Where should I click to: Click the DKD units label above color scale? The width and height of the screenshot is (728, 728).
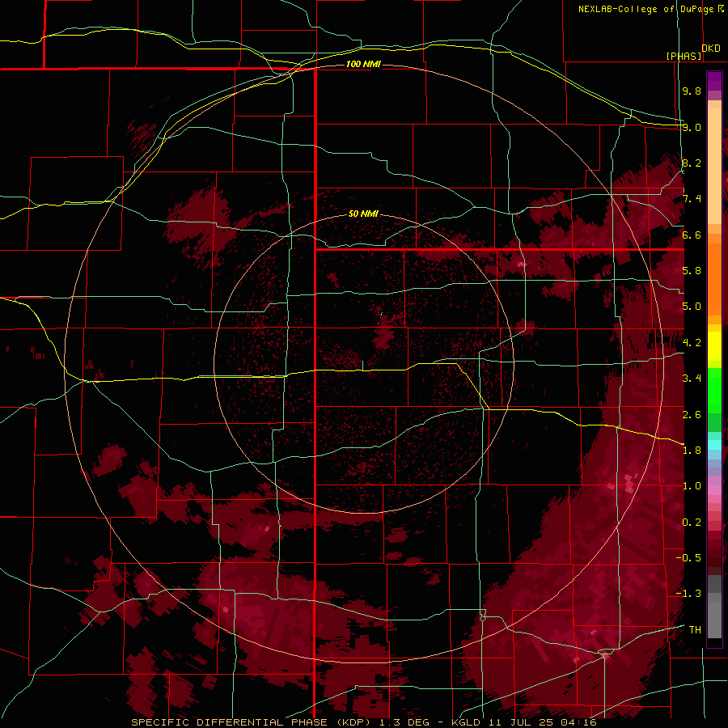(711, 49)
